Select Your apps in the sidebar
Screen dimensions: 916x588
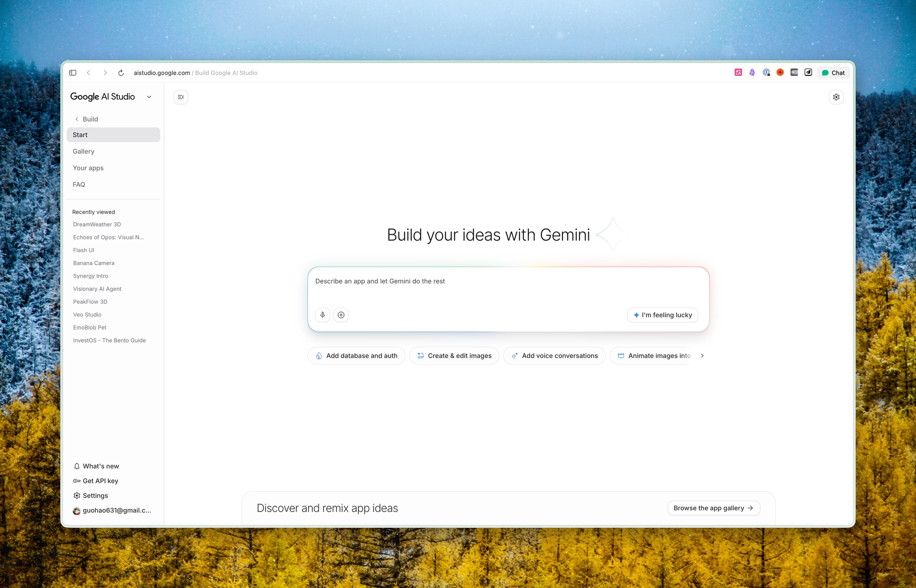click(88, 168)
